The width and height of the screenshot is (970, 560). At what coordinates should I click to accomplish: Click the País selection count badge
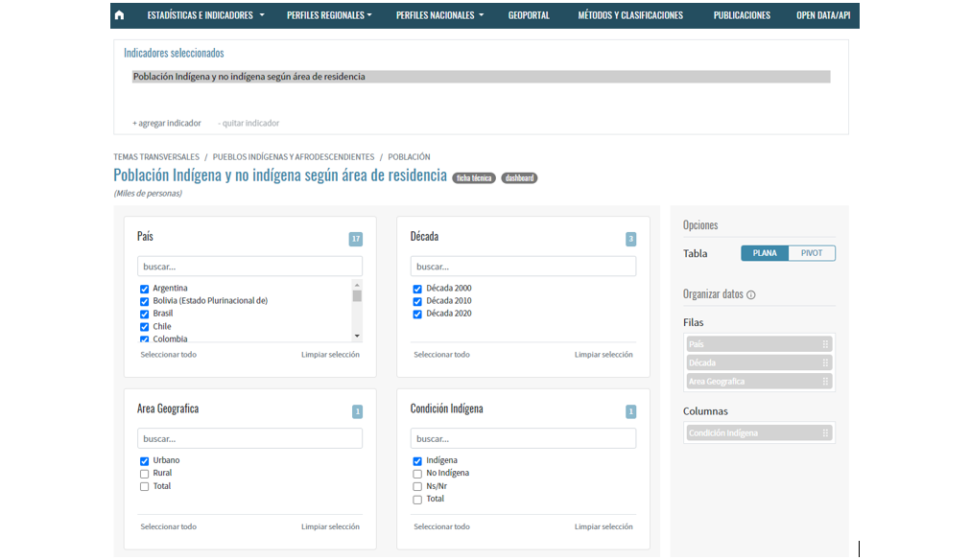tap(356, 239)
